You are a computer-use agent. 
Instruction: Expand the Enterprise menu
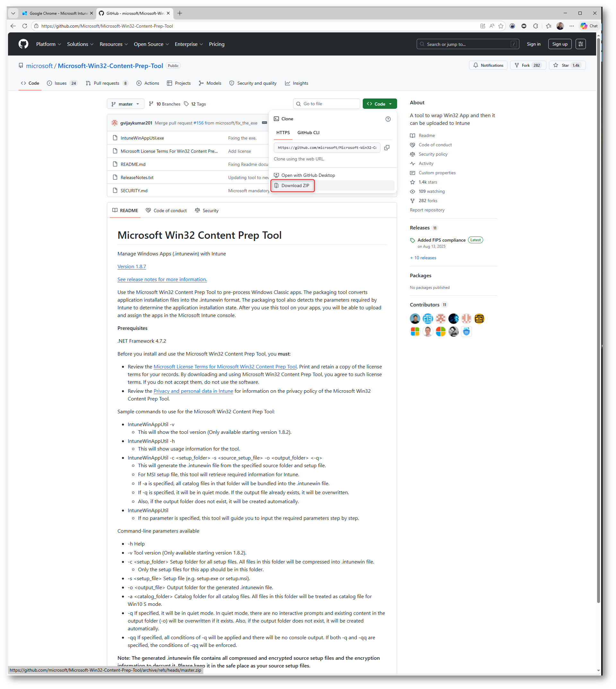click(x=189, y=44)
